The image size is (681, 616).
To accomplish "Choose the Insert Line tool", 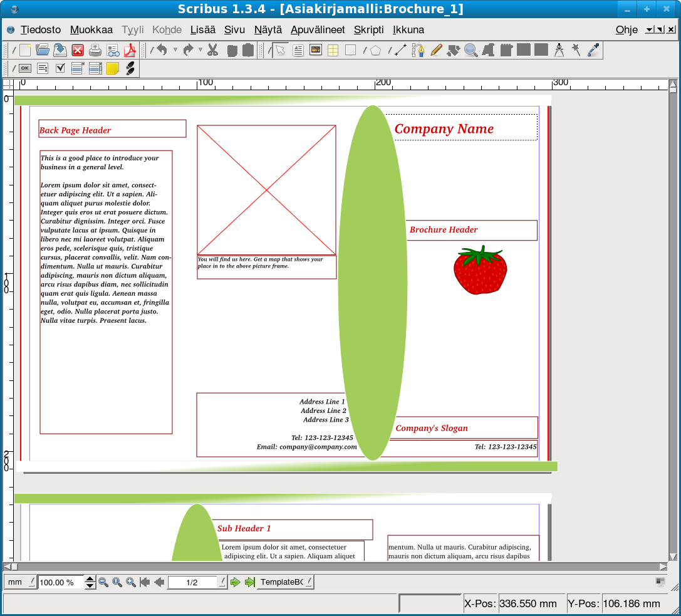I will (x=401, y=50).
